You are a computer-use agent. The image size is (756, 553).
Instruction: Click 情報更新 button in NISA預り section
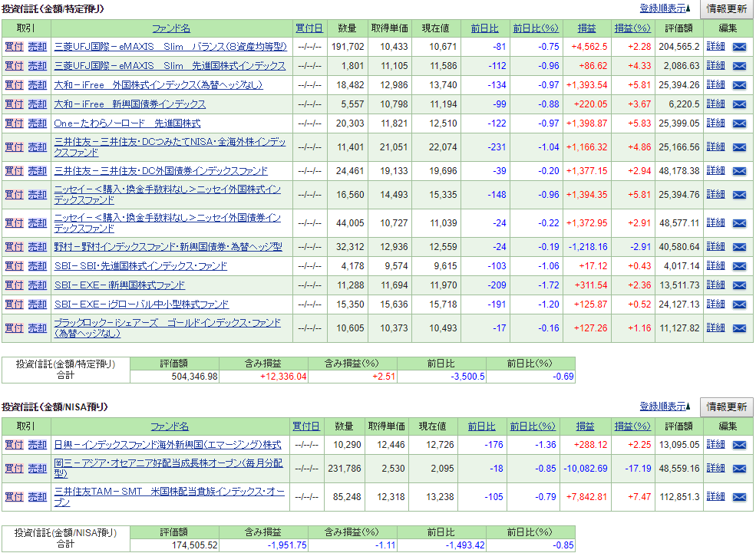click(x=727, y=407)
